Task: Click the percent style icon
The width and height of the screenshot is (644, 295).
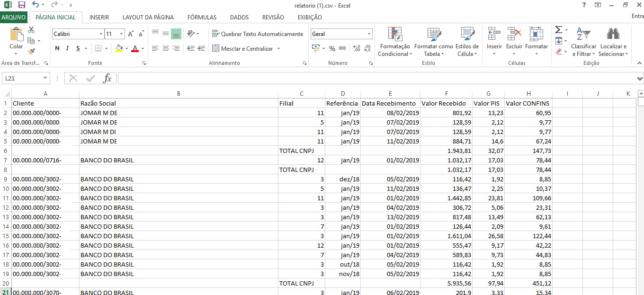Action: (x=332, y=48)
